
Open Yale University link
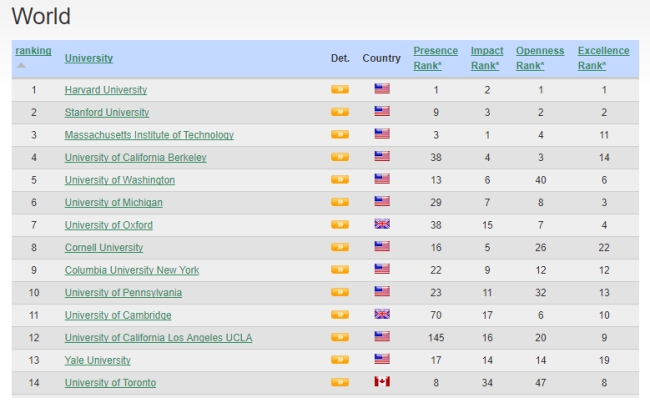98,360
